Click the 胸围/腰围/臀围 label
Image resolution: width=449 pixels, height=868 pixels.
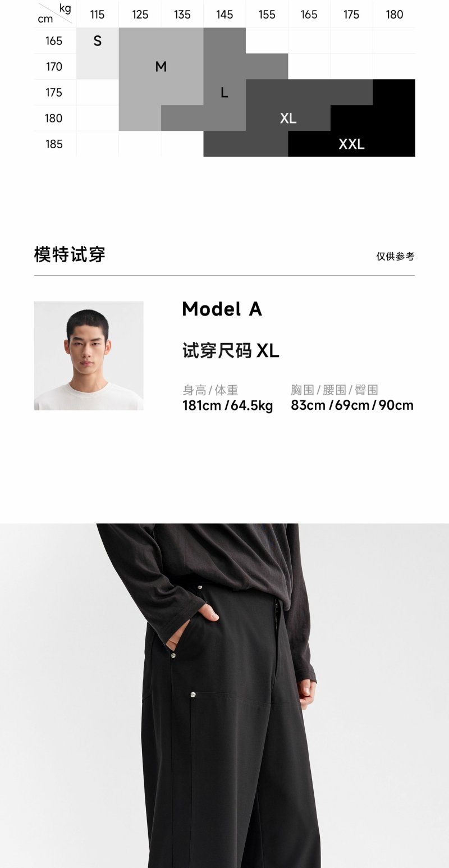[x=335, y=390]
